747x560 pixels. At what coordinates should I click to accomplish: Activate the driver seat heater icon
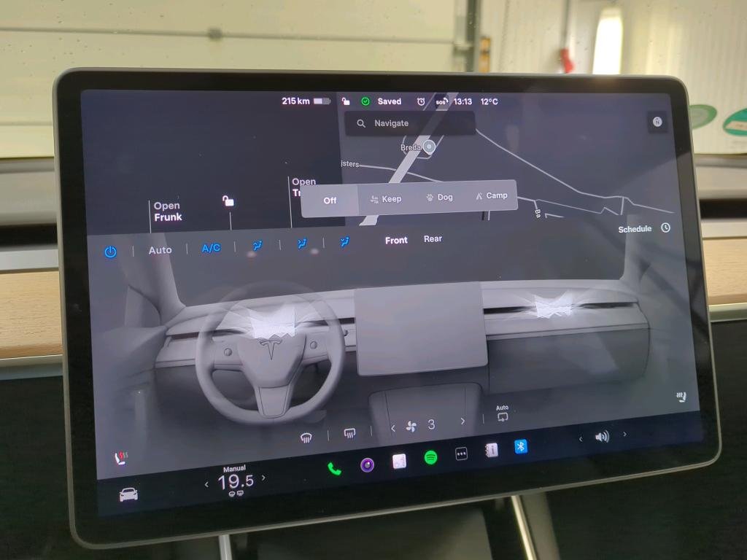click(x=121, y=459)
